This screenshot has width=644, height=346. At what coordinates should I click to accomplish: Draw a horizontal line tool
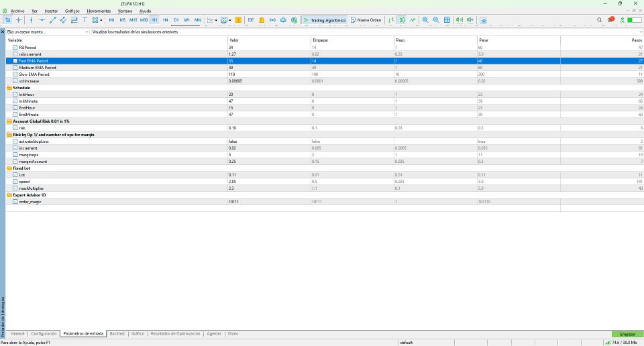coord(42,19)
